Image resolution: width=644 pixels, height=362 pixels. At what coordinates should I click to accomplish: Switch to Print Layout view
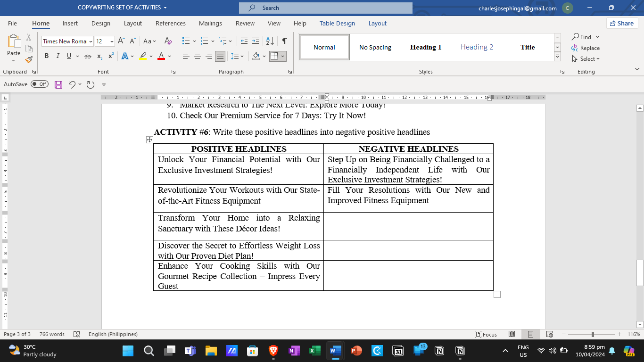(x=530, y=334)
